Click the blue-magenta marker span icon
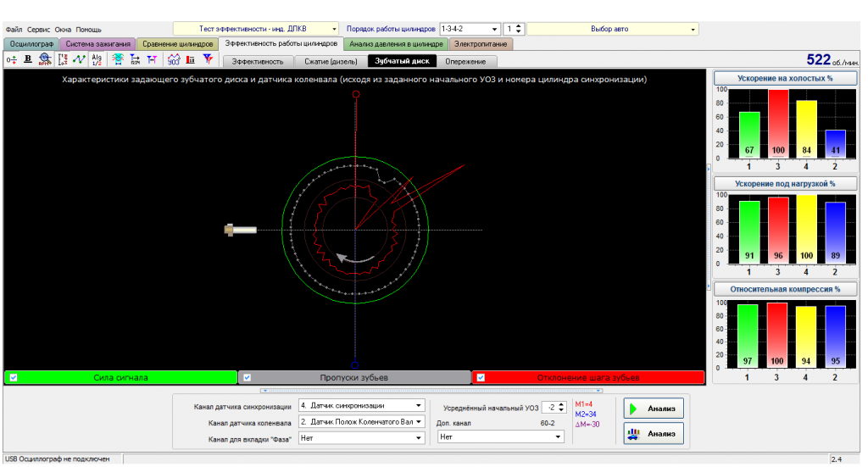Screen dimensions: 868x467 [152, 60]
